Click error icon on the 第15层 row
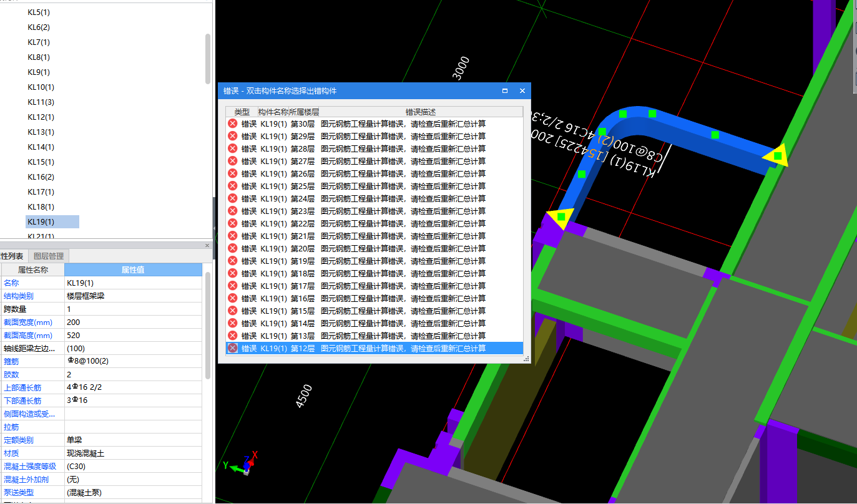Screen dimensions: 857x504 tap(233, 311)
